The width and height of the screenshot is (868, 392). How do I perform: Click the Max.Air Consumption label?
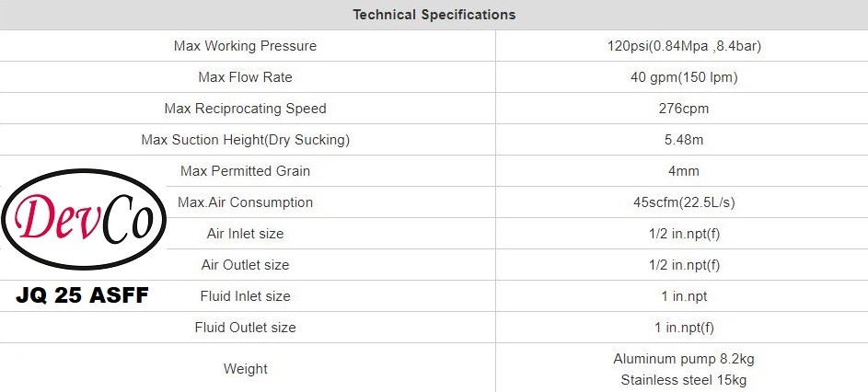click(245, 202)
